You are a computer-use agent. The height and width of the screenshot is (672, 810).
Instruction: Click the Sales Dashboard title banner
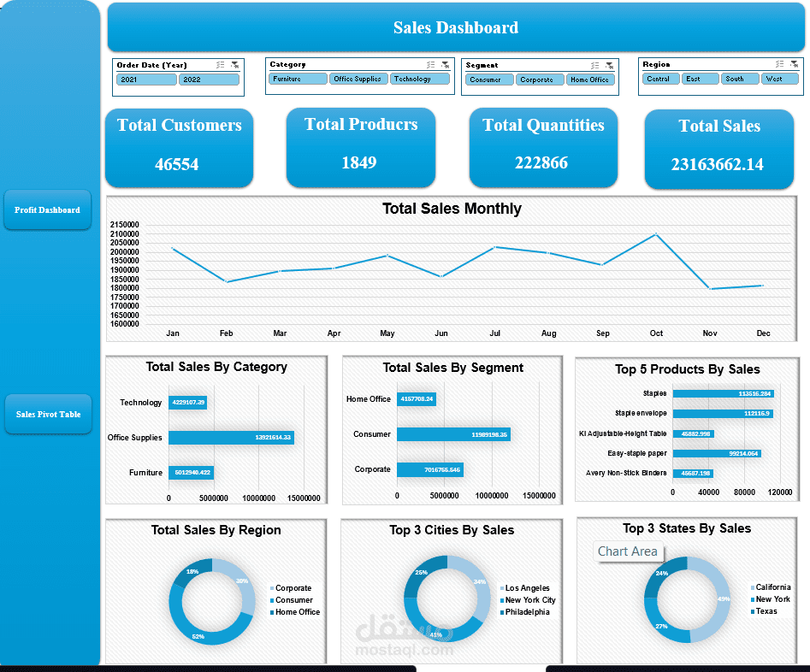[x=455, y=27]
